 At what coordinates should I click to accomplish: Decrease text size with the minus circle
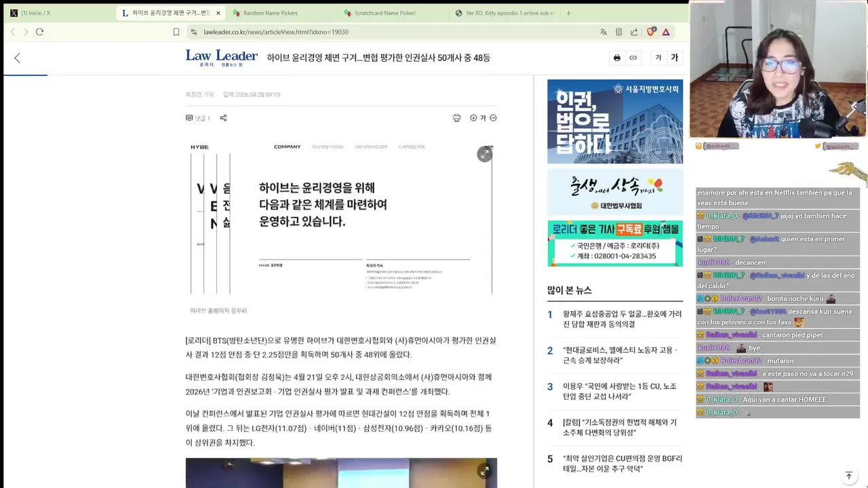[493, 118]
